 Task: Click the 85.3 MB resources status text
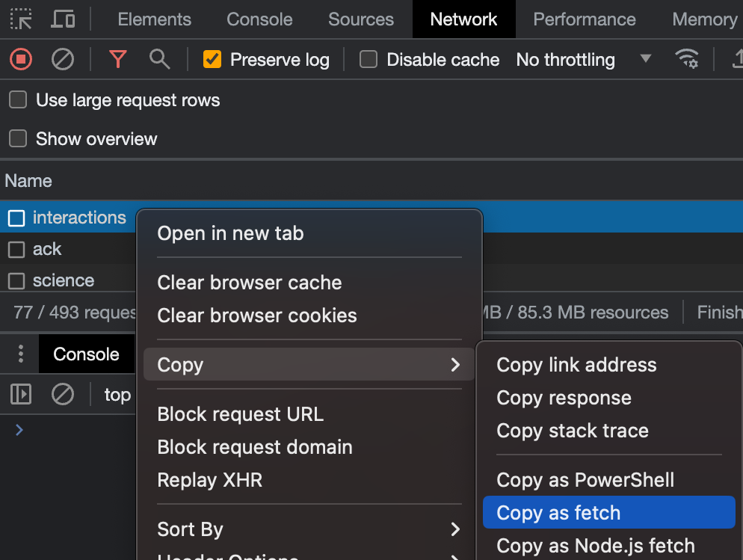tap(593, 313)
